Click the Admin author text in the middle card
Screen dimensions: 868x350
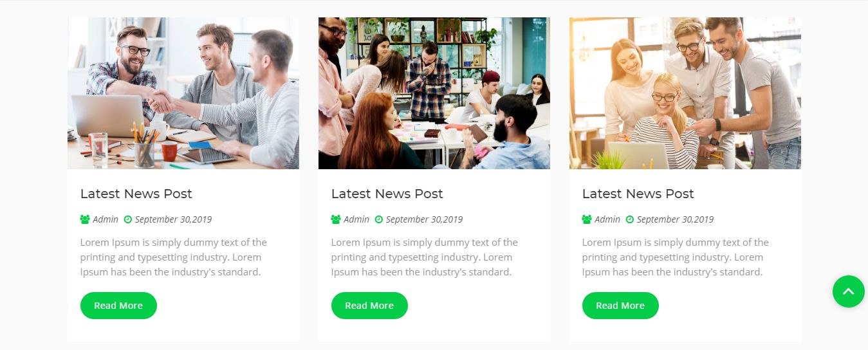pyautogui.click(x=356, y=219)
